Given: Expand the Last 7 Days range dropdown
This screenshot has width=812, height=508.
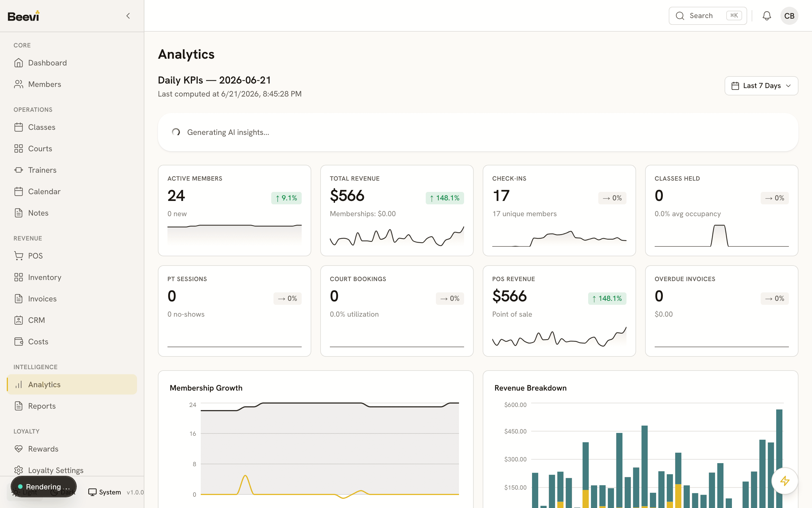Looking at the screenshot, I should coord(761,86).
